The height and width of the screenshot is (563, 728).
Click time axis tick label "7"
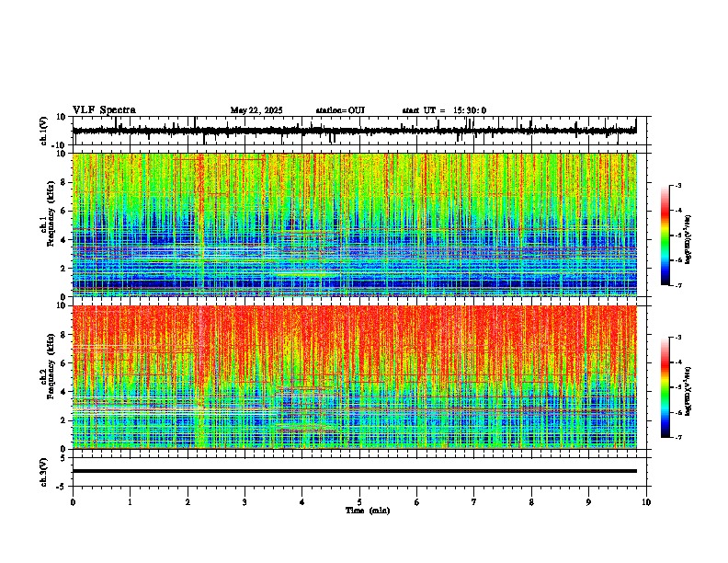tap(474, 502)
